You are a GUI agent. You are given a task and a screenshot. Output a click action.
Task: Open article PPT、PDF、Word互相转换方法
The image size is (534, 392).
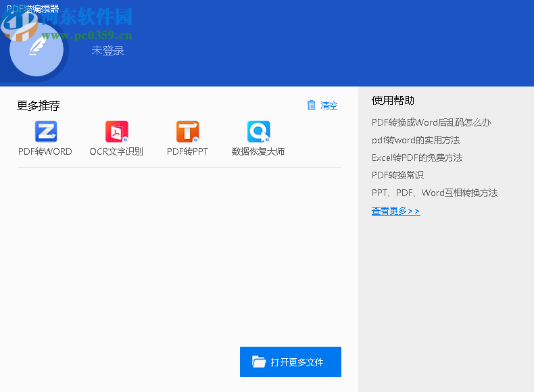click(435, 193)
